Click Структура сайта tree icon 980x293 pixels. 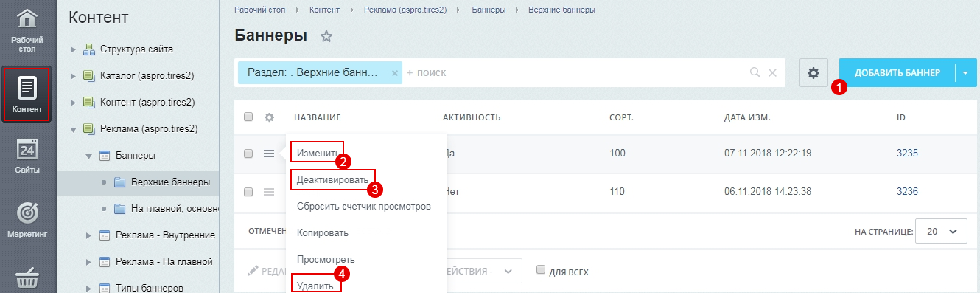[x=88, y=49]
